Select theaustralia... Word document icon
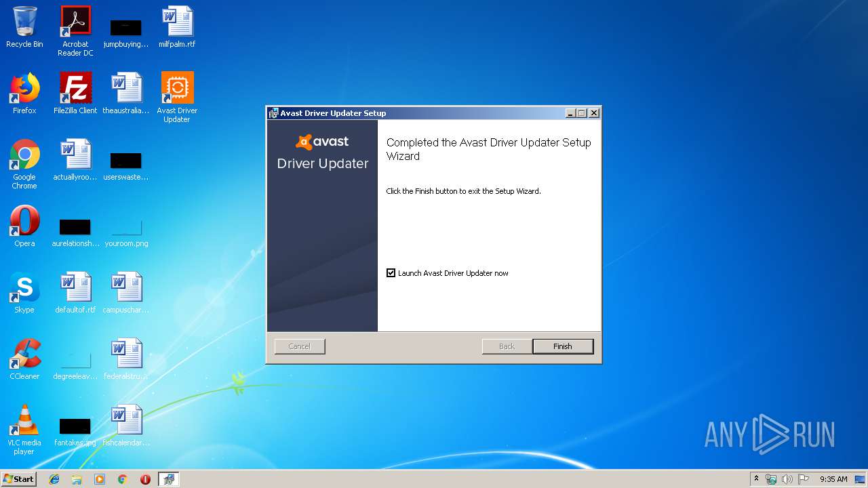Screen dimensions: 868x488 (126, 94)
